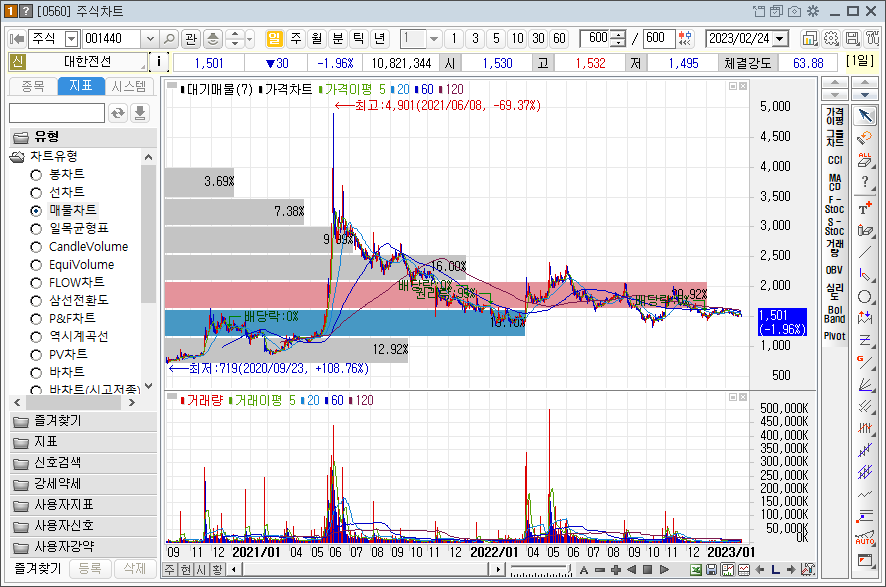Click the play forward triangle button
Viewport: 886px width, 587px height.
(664, 569)
